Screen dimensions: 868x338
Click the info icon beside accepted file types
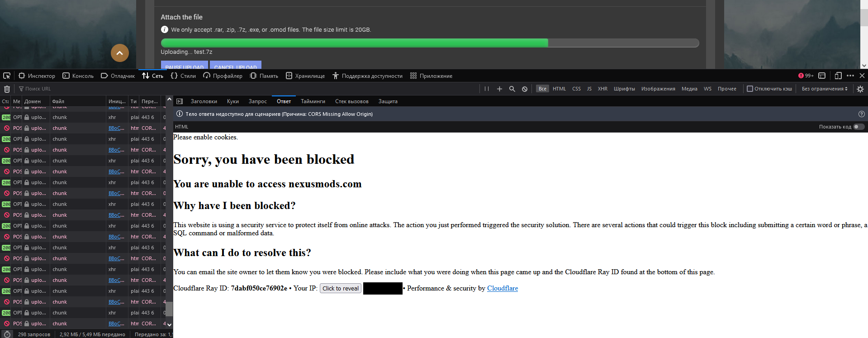coord(165,29)
